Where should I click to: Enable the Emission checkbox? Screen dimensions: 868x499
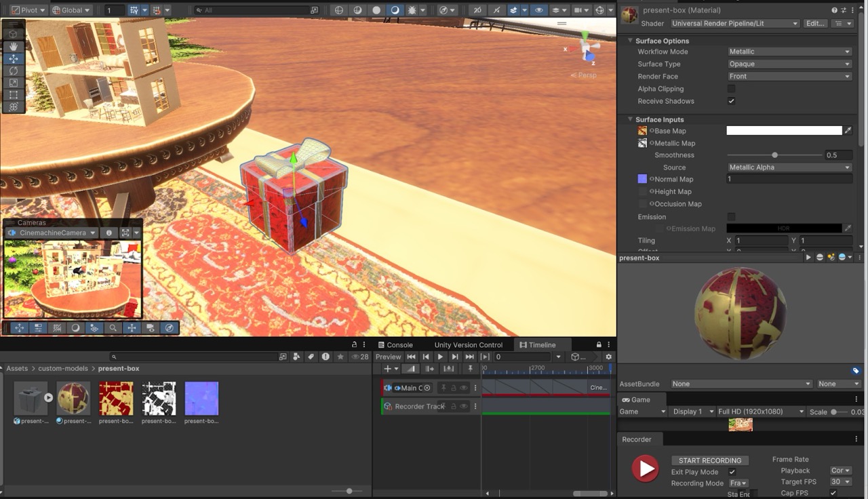click(x=731, y=217)
